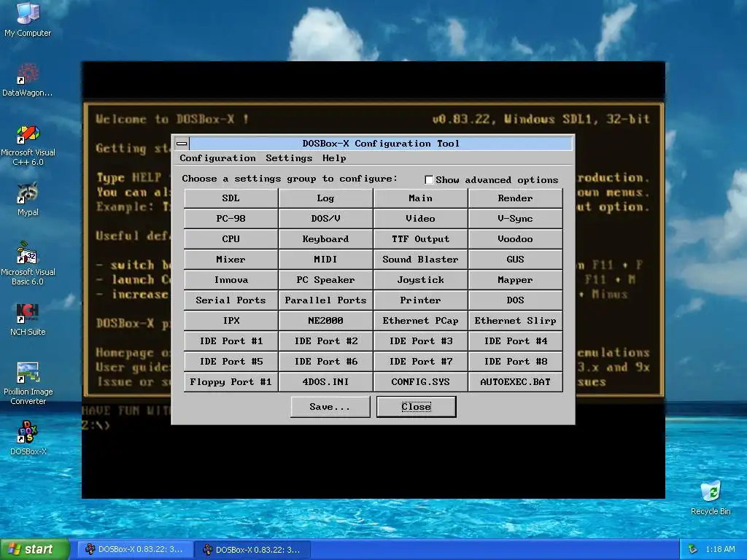Select Microsoft Visual C++ 6.0 icon

tap(28, 145)
